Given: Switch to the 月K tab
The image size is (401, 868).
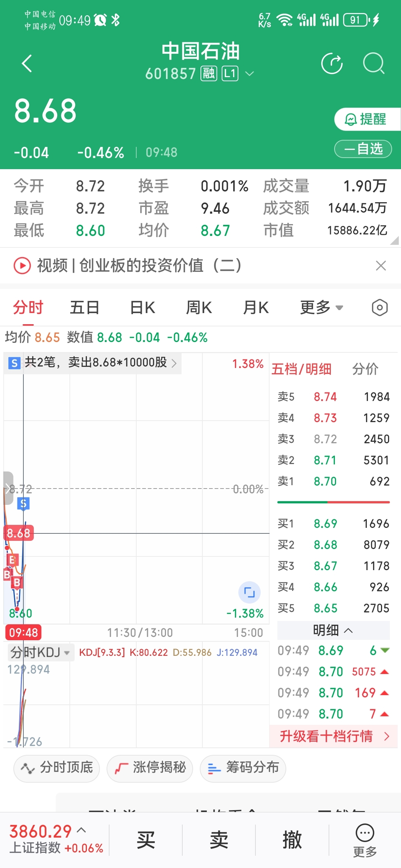Looking at the screenshot, I should (256, 308).
